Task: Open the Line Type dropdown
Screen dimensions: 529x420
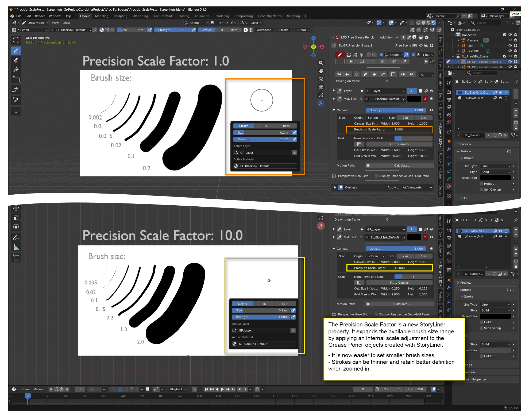Action: click(496, 166)
